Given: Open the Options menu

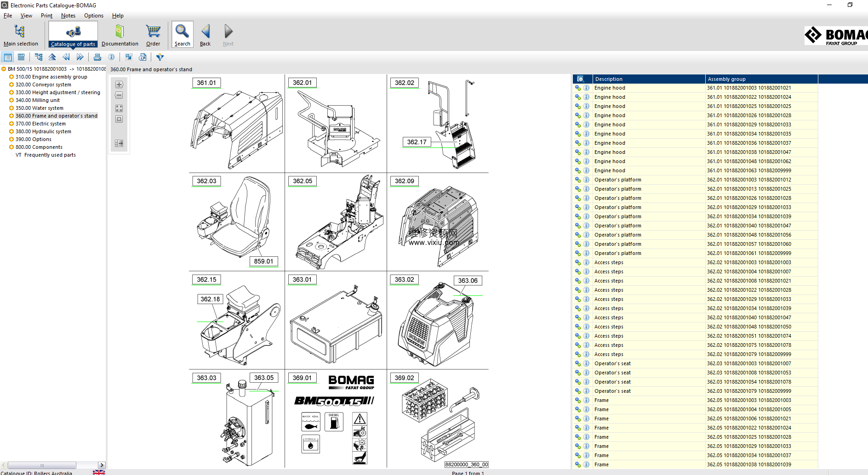Looking at the screenshot, I should click(x=93, y=16).
